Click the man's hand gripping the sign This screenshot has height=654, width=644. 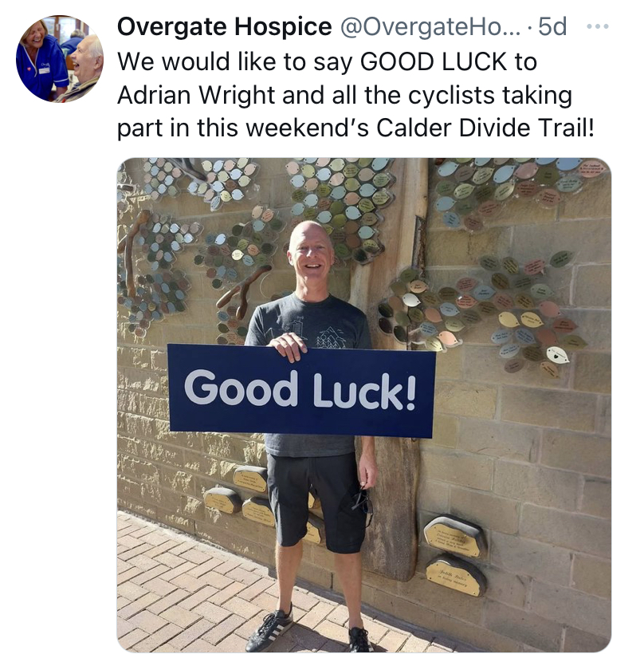(289, 345)
